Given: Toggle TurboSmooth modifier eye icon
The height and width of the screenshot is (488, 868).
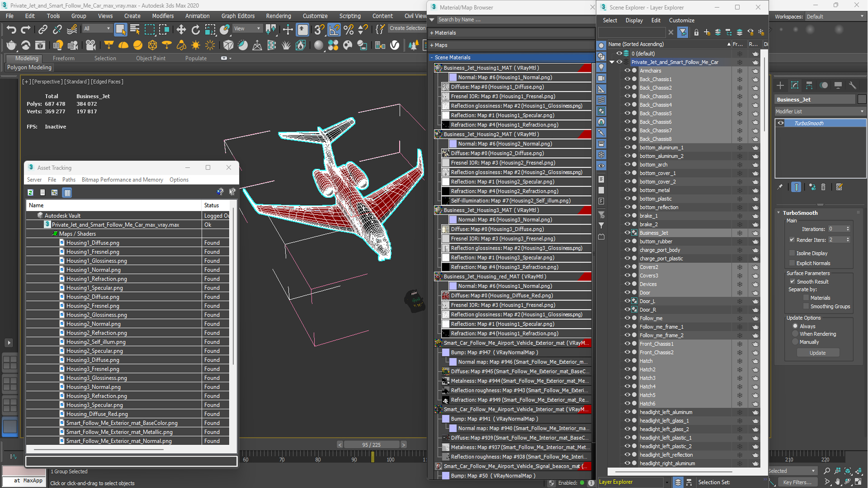Looking at the screenshot, I should (781, 123).
